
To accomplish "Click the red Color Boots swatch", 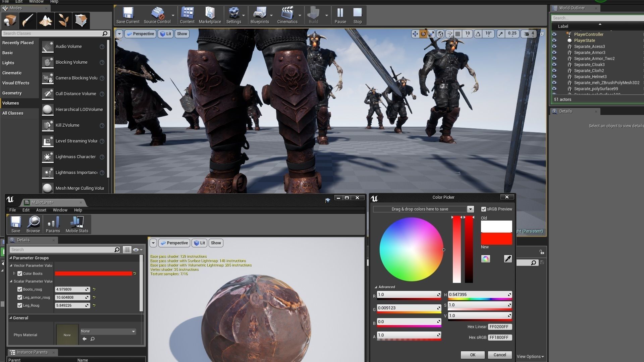I will click(94, 274).
